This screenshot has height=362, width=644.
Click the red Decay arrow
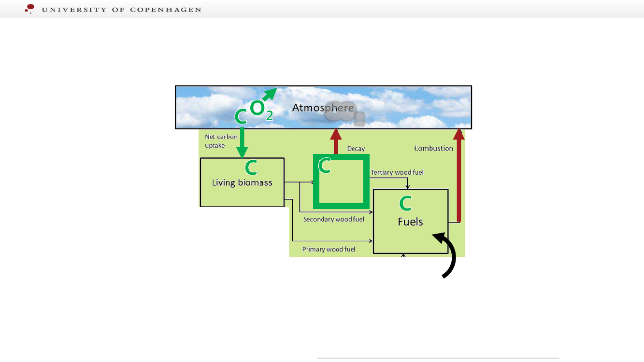335,141
